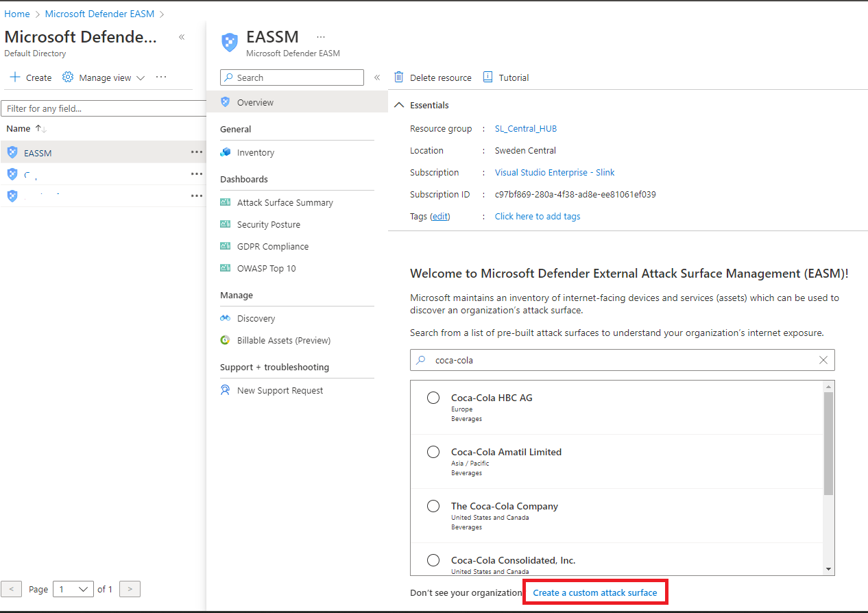Screen dimensions: 868x613
Task: Open Discovery binoculars icon in Manage
Action: coord(225,318)
